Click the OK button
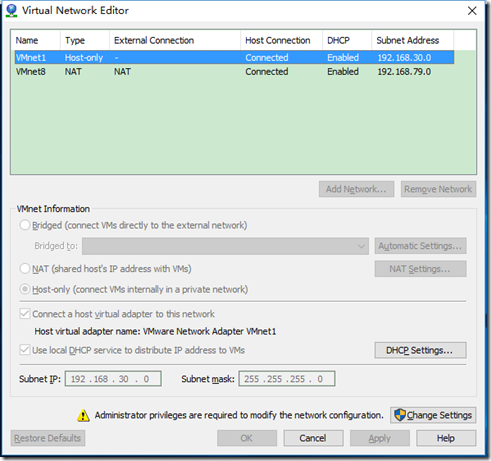 pyautogui.click(x=247, y=438)
